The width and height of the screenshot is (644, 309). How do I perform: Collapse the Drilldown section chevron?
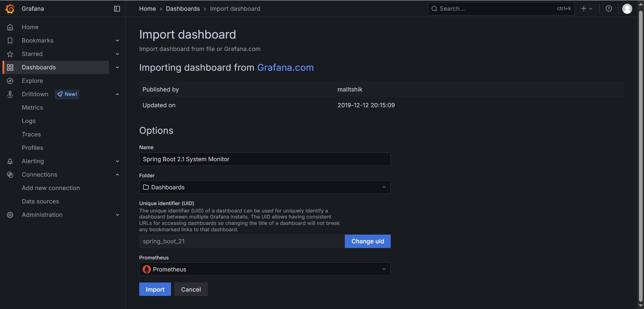[117, 94]
